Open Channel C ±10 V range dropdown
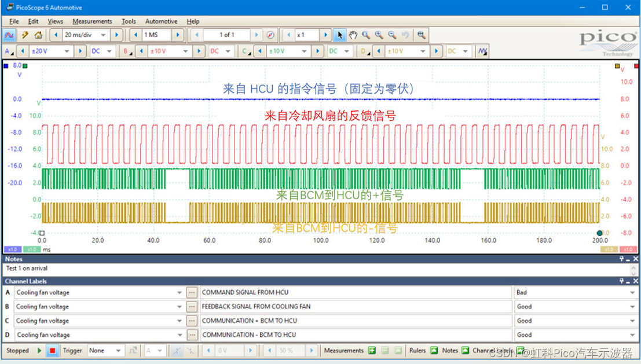641x364 pixels. [304, 51]
